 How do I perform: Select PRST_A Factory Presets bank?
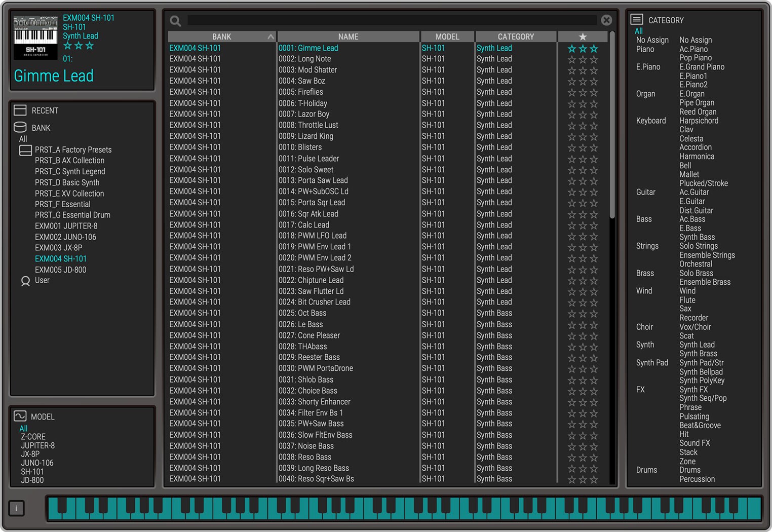click(73, 149)
